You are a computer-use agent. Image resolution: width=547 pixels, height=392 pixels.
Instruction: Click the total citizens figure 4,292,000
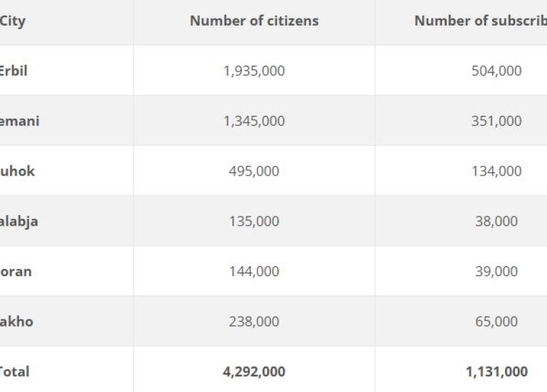pyautogui.click(x=254, y=371)
